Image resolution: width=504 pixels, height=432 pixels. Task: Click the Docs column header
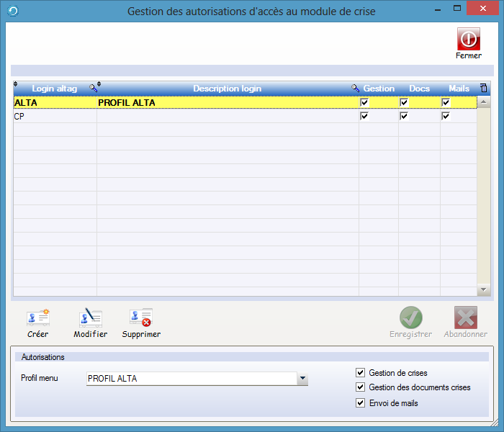(x=419, y=89)
